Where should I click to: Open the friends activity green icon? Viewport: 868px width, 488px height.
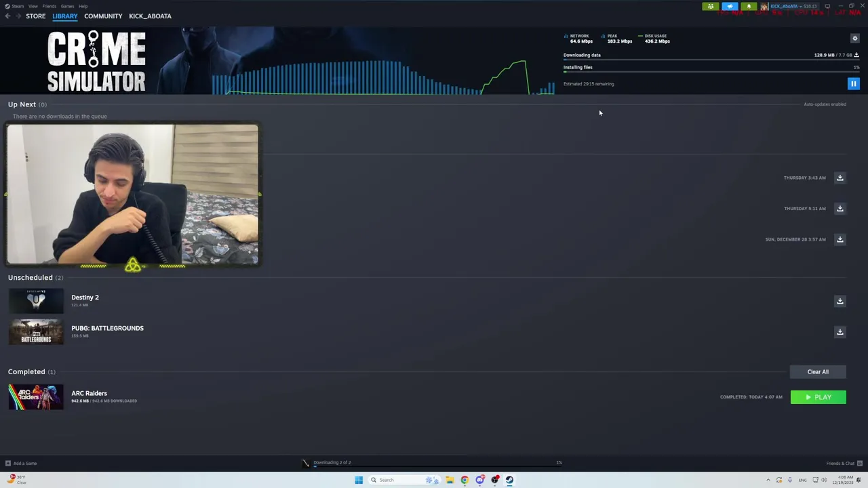(x=711, y=7)
